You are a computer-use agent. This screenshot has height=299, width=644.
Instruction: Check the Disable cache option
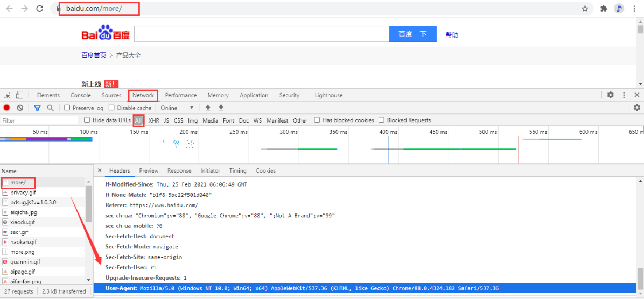coord(112,108)
